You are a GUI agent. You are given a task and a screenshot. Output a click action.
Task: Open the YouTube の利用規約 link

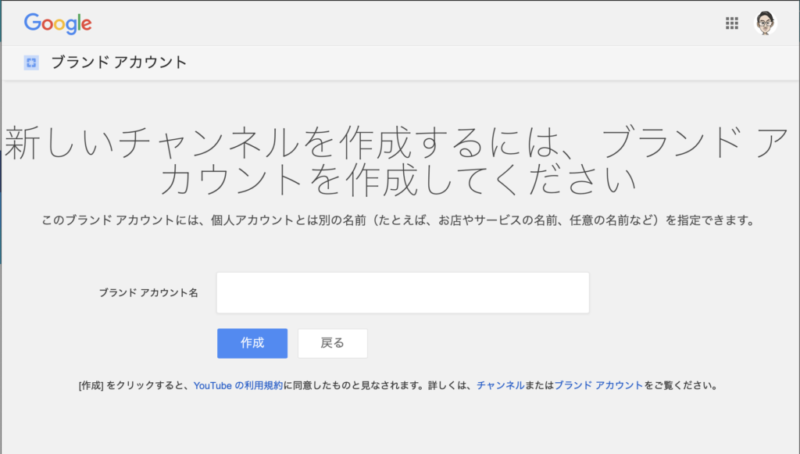pos(239,384)
